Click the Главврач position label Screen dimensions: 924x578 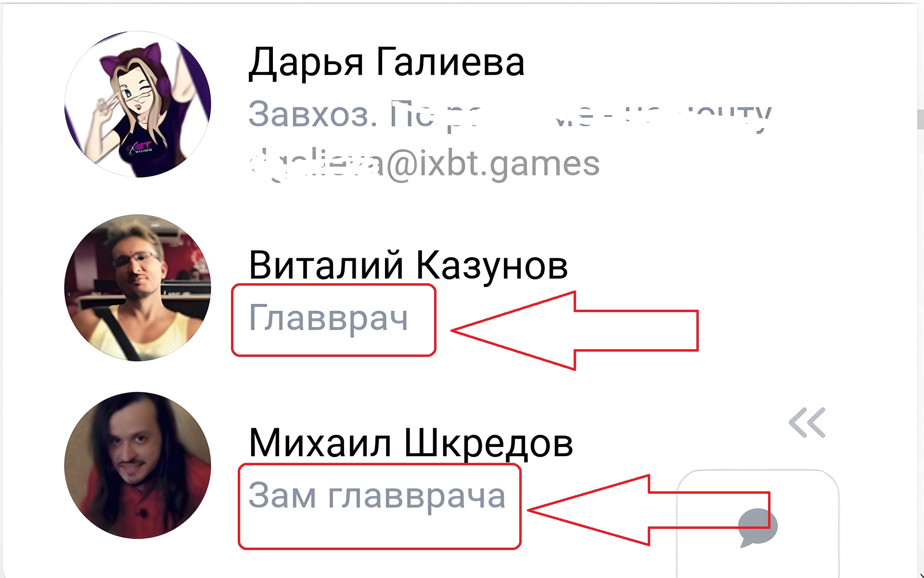(x=328, y=318)
